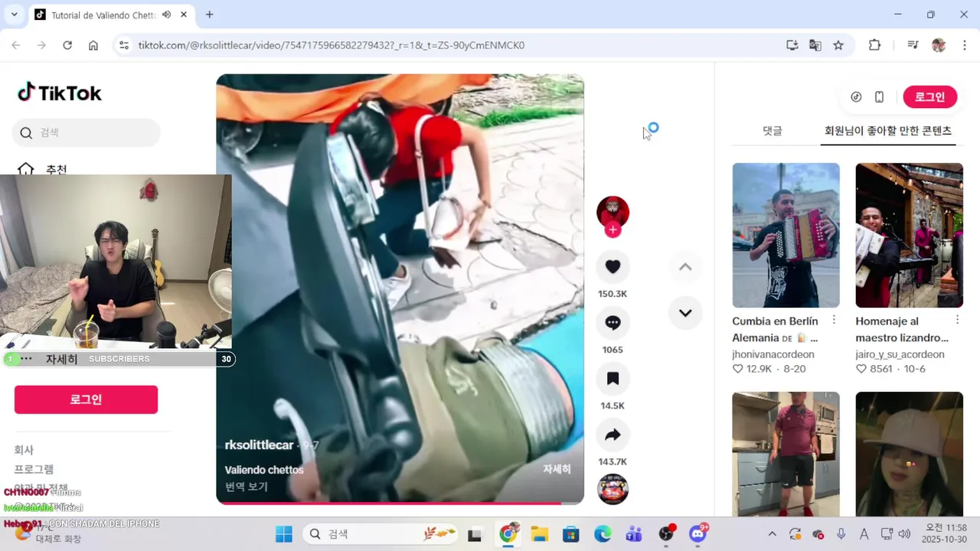The width and height of the screenshot is (980, 551).
Task: Open the tab search dropdown arrow
Action: click(x=14, y=15)
